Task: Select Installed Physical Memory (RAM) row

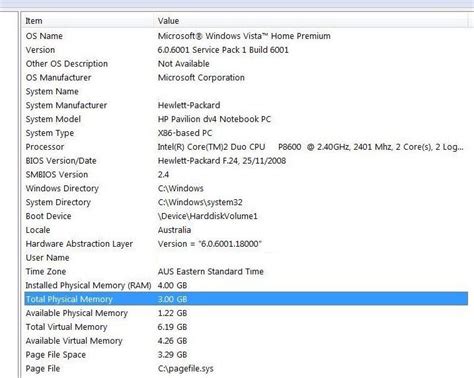Action: [246, 285]
